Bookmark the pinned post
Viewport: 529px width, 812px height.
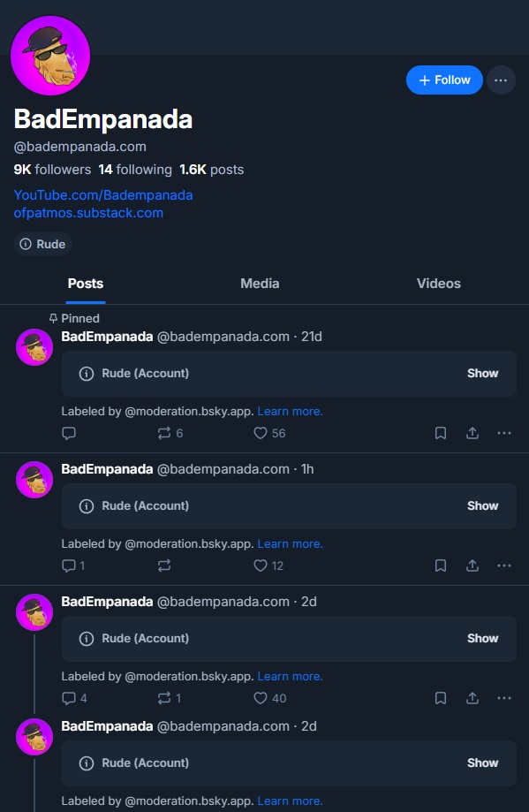(440, 433)
